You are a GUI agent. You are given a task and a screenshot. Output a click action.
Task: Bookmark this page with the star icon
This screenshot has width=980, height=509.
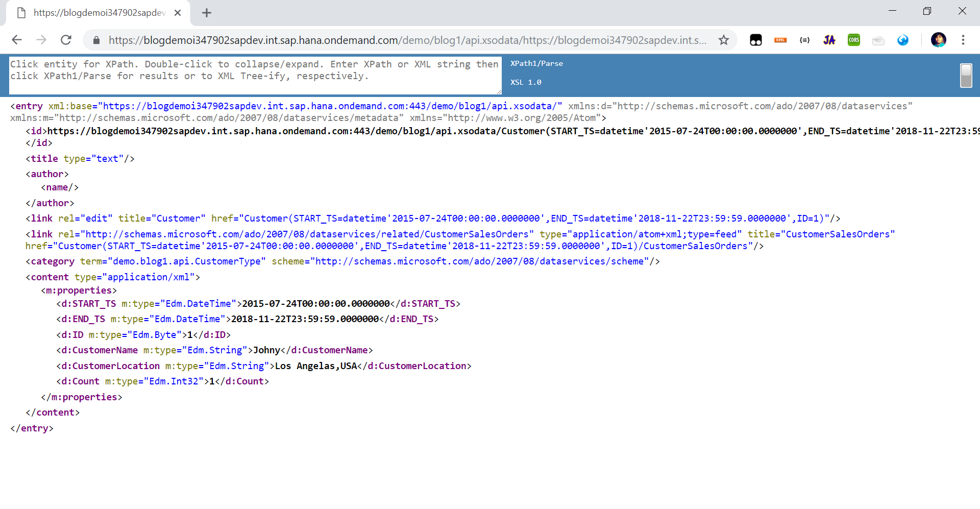click(x=723, y=40)
